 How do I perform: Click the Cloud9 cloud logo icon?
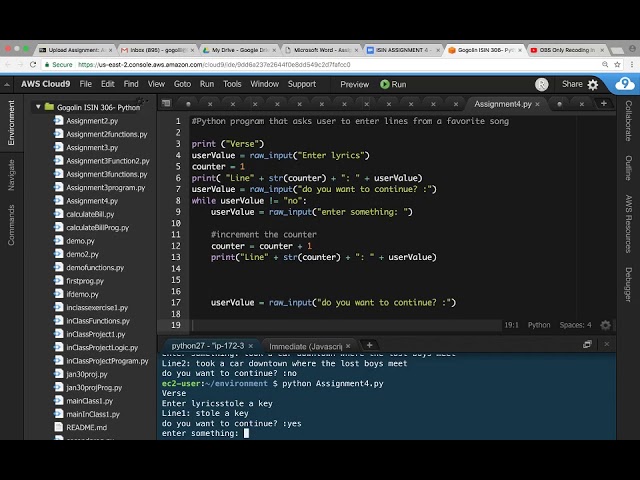click(624, 84)
